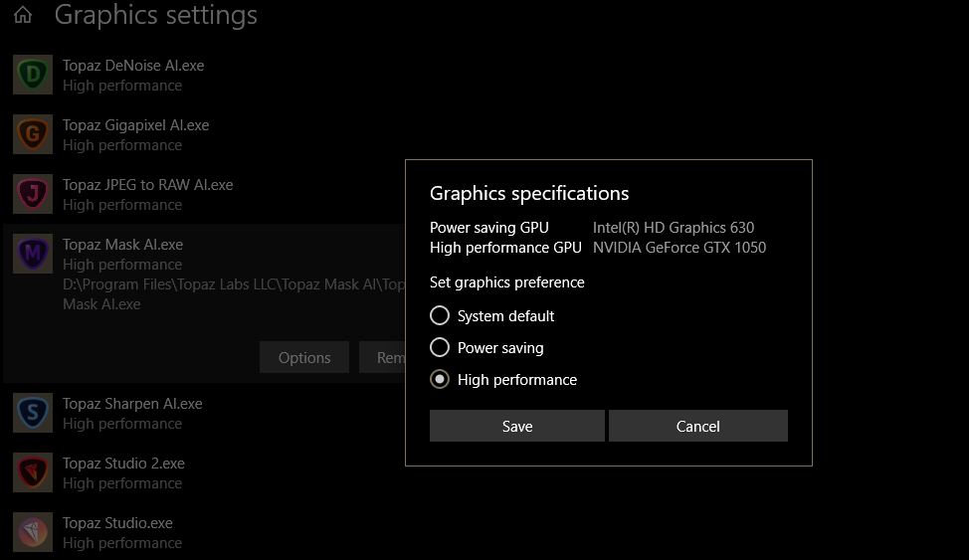The image size is (969, 560).
Task: Click the Topaz Studio 2 app icon
Action: 33,472
